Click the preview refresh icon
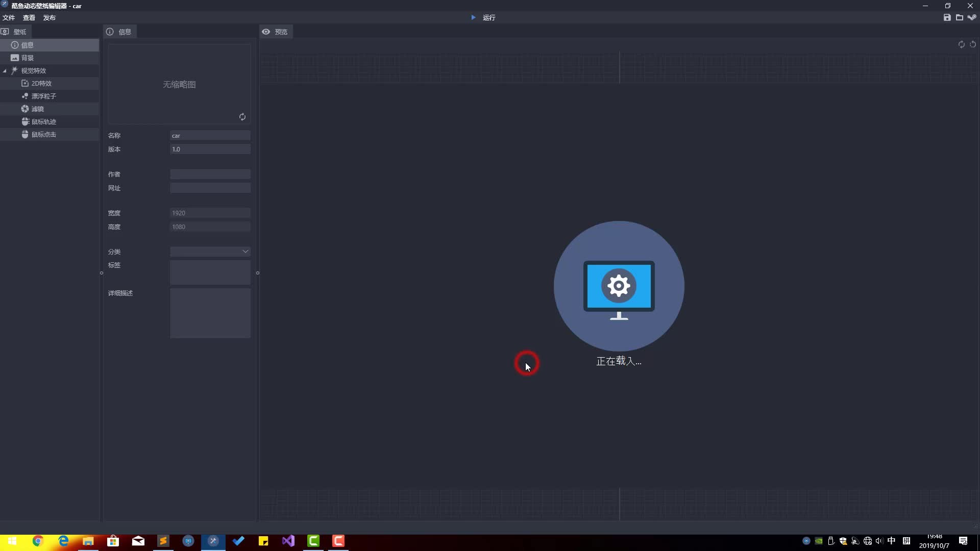Viewport: 980px width, 551px height. [962, 44]
